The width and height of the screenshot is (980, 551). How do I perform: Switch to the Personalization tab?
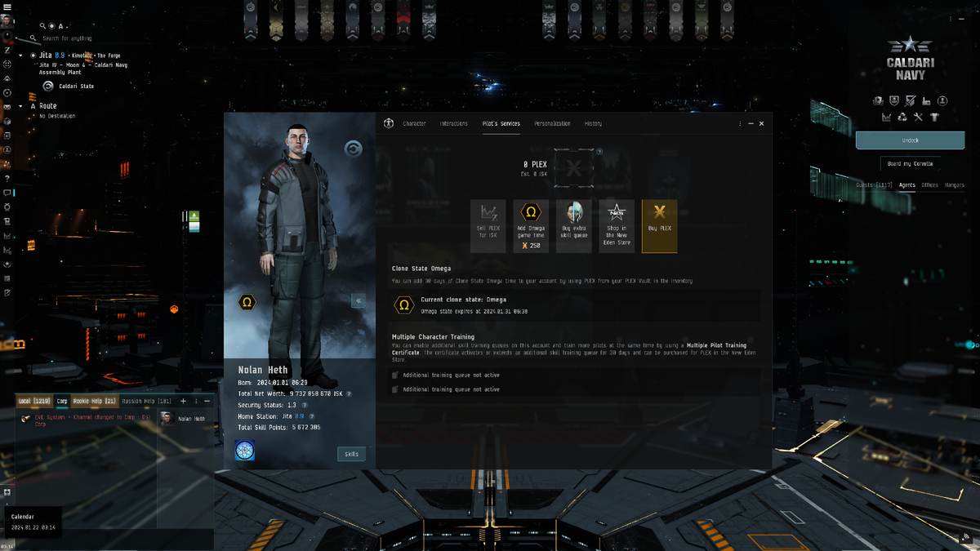click(x=552, y=123)
